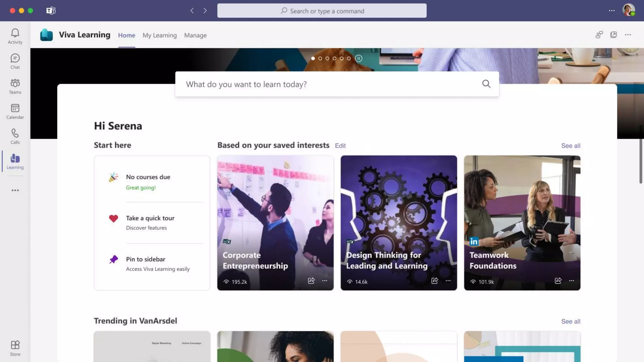
Task: Expand more apps ellipsis in sidebar
Action: click(15, 190)
